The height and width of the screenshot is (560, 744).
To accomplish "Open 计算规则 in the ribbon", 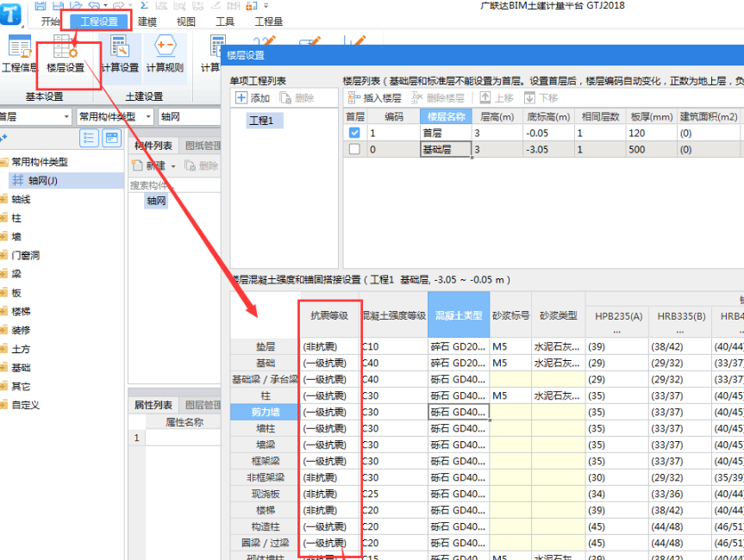I will pyautogui.click(x=165, y=54).
